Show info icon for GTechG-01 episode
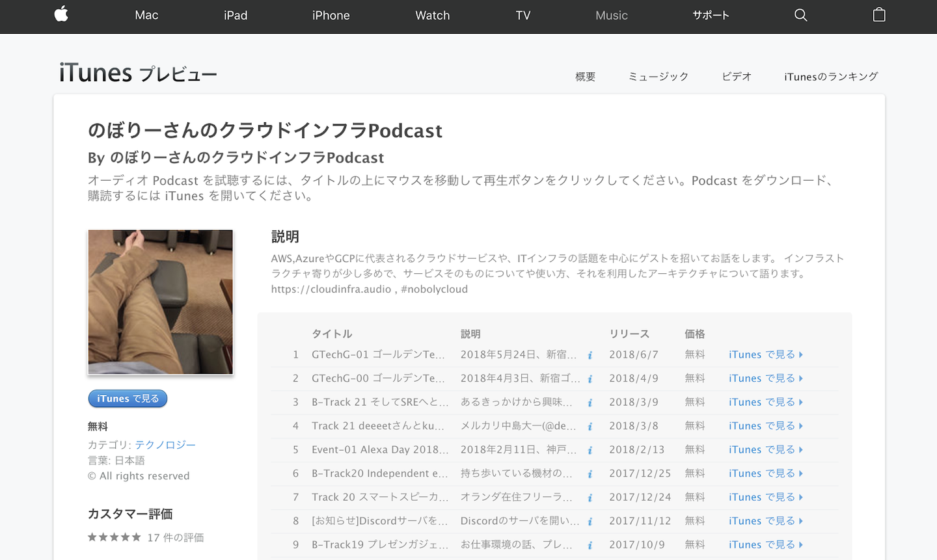The height and width of the screenshot is (560, 937). pos(590,355)
